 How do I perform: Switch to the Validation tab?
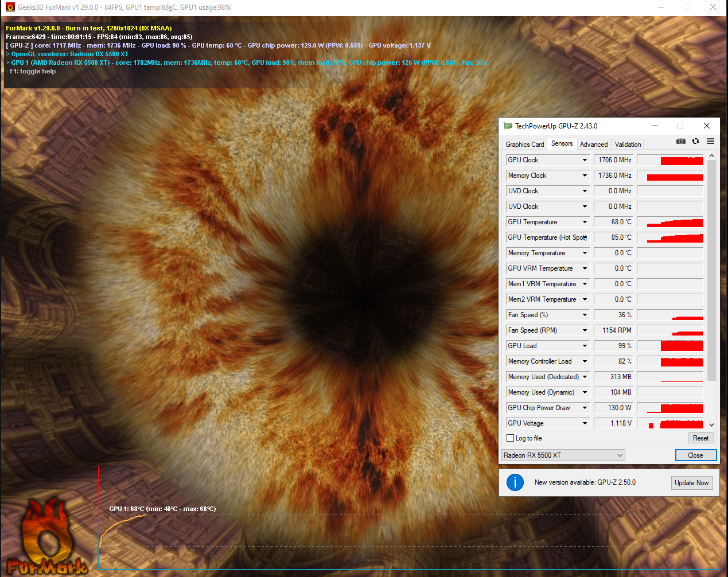pos(627,144)
